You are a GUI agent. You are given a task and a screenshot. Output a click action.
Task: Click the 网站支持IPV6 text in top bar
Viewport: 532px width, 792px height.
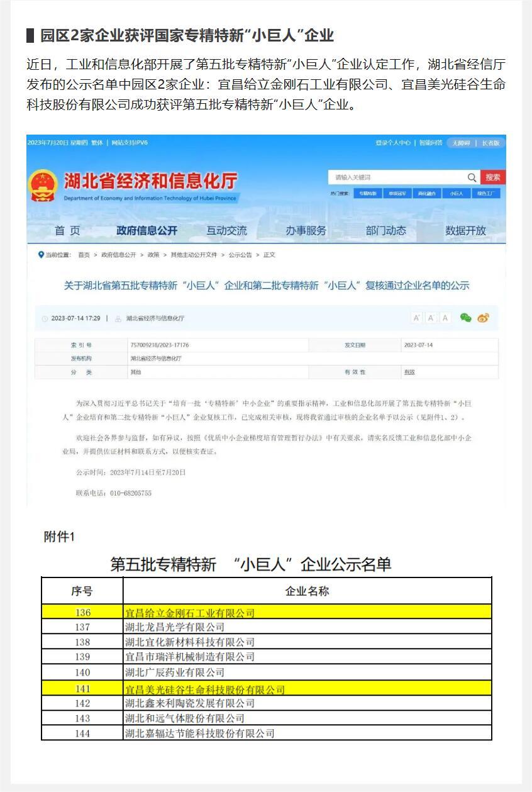[x=130, y=143]
